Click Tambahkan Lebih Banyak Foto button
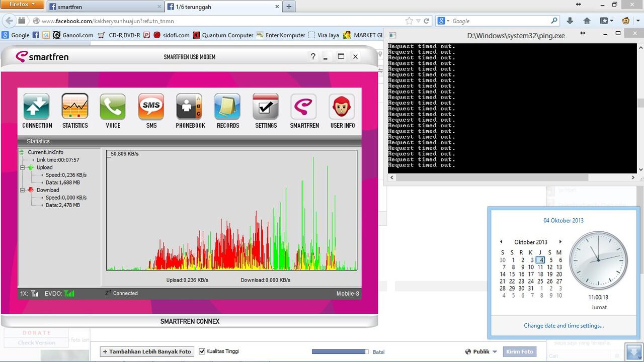The width and height of the screenshot is (644, 362). [146, 351]
